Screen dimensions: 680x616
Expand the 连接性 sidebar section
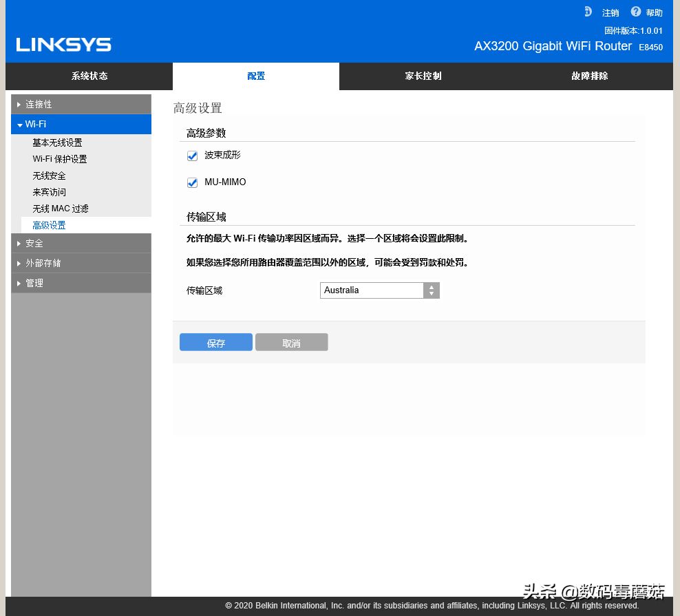pos(81,104)
